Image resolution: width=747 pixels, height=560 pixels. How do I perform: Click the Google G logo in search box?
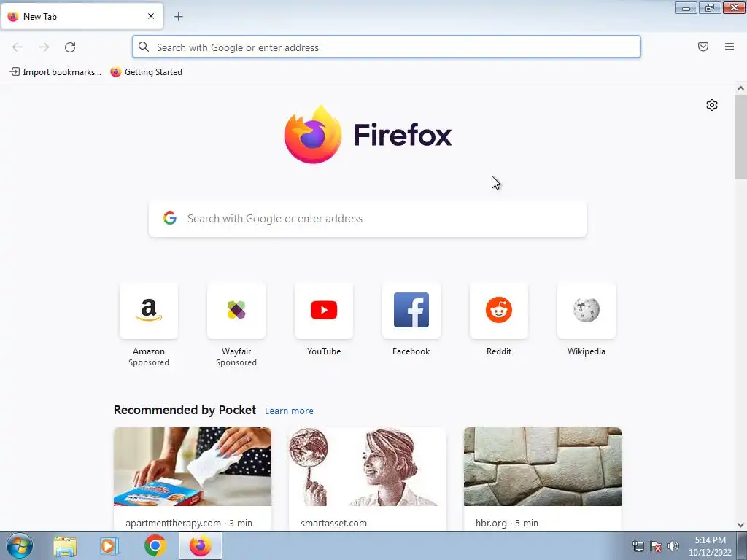pos(170,218)
